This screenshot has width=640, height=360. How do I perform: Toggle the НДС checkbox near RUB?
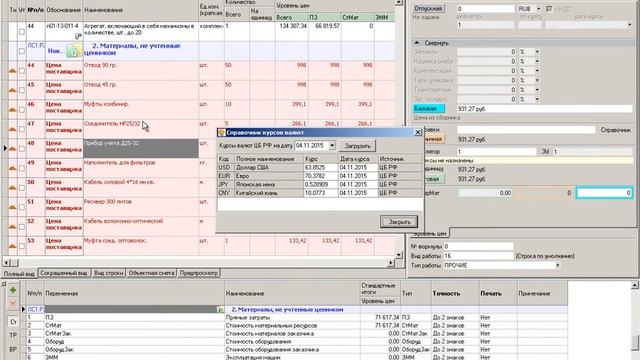[549, 9]
